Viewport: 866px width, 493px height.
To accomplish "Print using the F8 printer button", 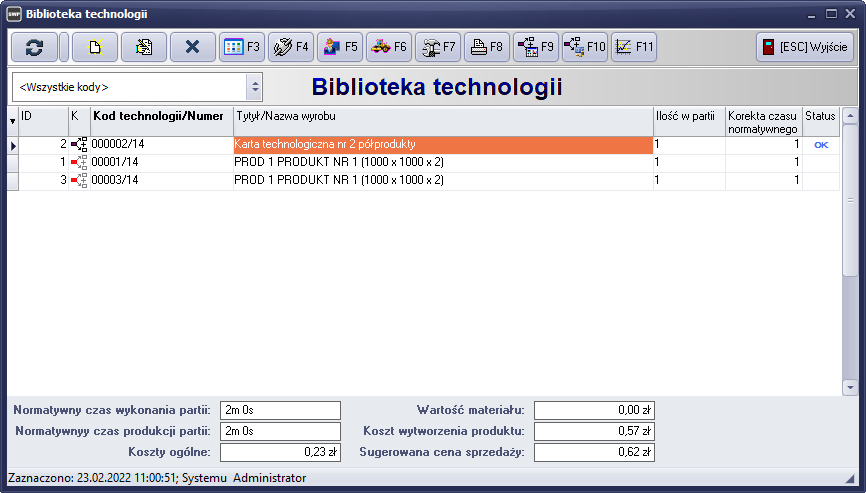I will click(486, 47).
